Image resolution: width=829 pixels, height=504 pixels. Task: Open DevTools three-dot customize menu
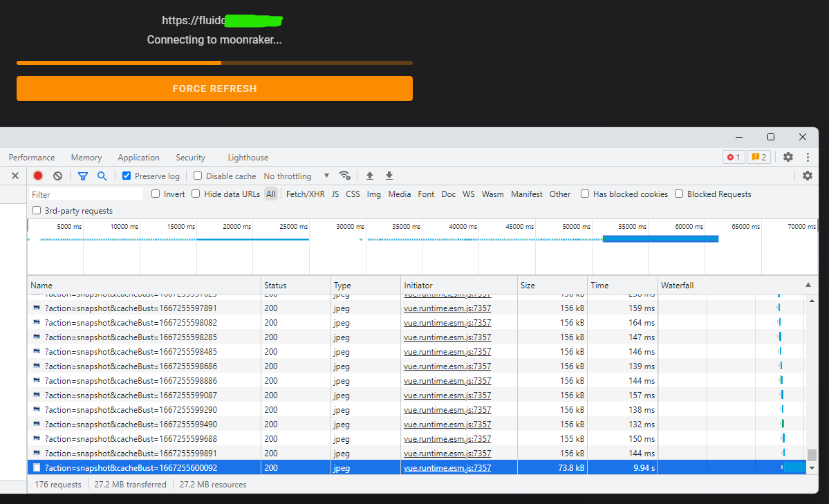pos(808,157)
